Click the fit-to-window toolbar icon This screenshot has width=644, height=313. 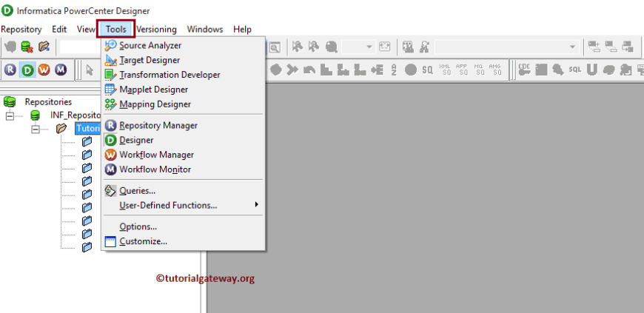click(x=384, y=47)
